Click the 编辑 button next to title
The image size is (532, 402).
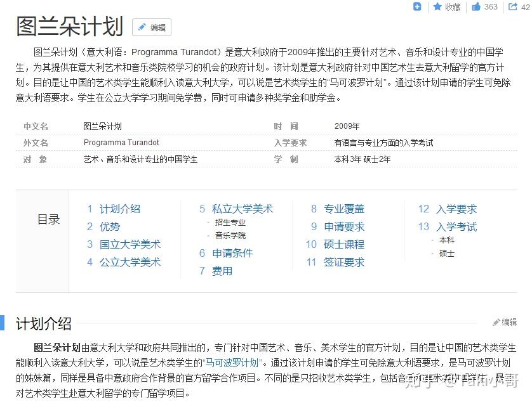(x=152, y=27)
